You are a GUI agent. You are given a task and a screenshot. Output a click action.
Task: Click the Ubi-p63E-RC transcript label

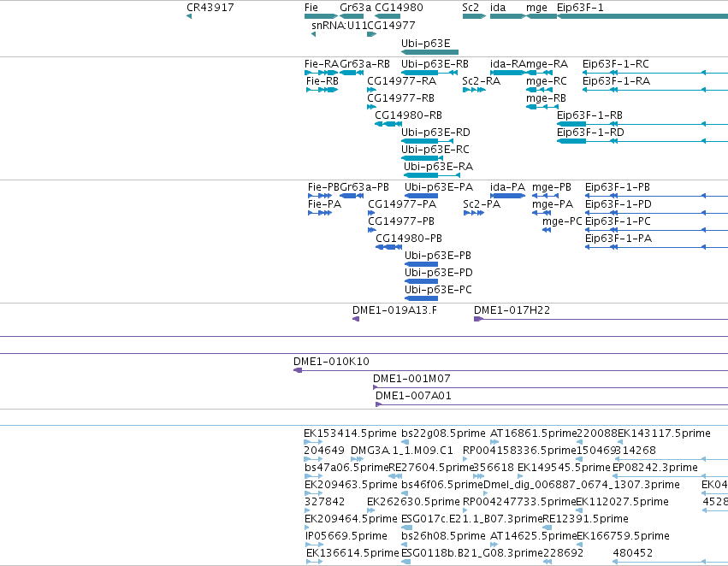(435, 150)
